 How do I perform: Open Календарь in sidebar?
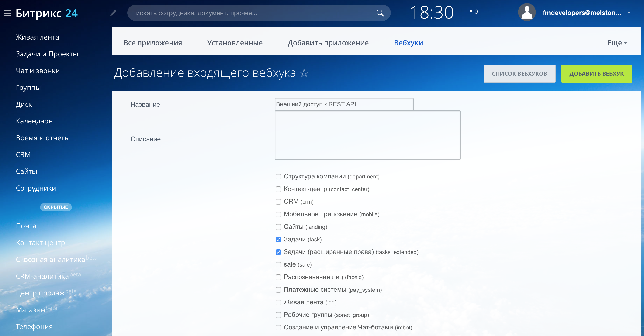pyautogui.click(x=34, y=121)
